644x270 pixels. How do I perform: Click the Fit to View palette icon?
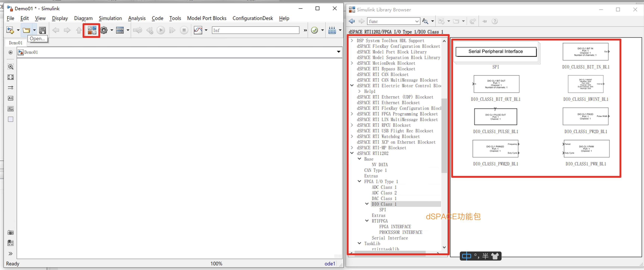click(11, 77)
